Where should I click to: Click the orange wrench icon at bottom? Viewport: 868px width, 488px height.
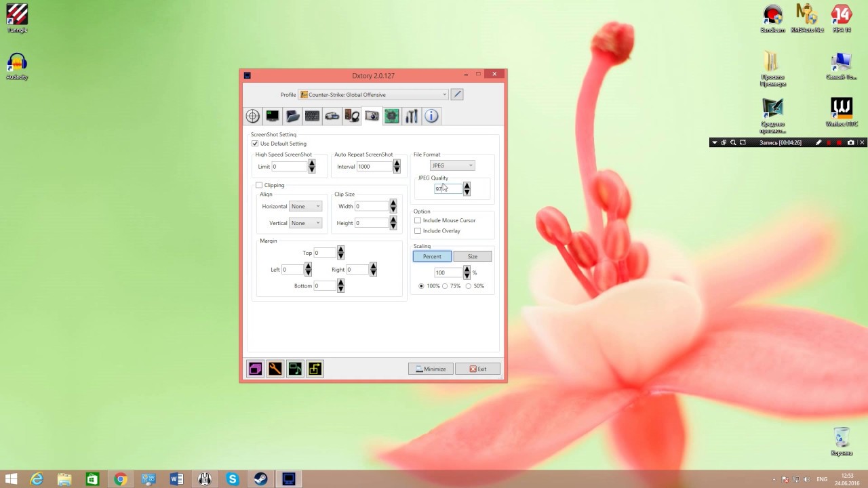(x=275, y=369)
